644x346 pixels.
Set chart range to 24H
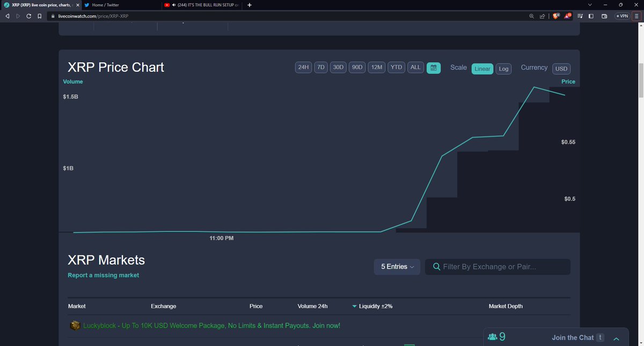pyautogui.click(x=304, y=68)
